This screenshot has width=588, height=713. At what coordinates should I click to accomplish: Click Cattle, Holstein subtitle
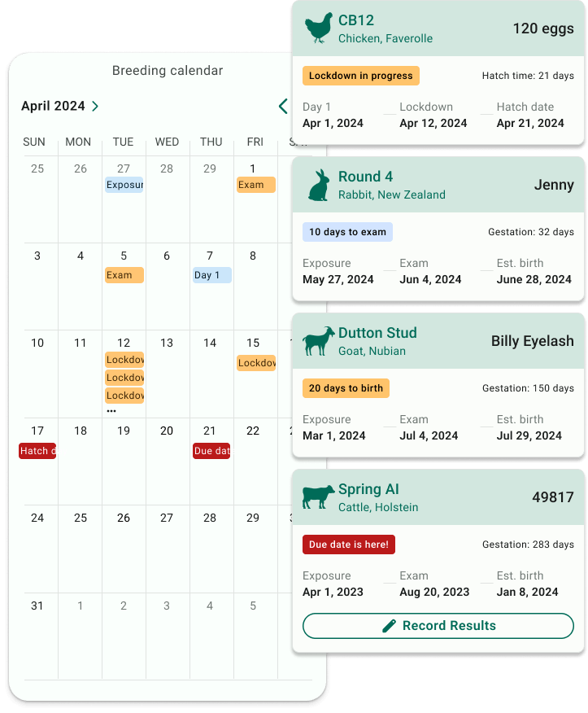point(378,507)
